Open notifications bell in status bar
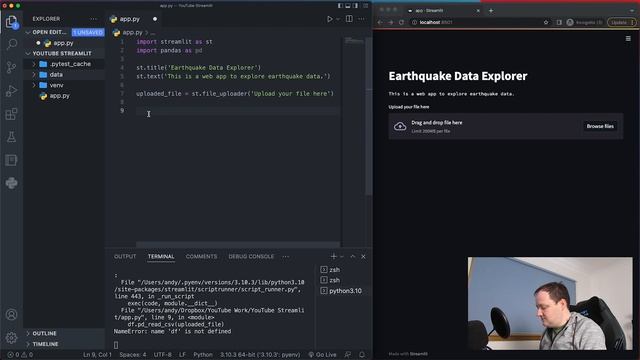Viewport: 640px width, 360px height. 362,355
